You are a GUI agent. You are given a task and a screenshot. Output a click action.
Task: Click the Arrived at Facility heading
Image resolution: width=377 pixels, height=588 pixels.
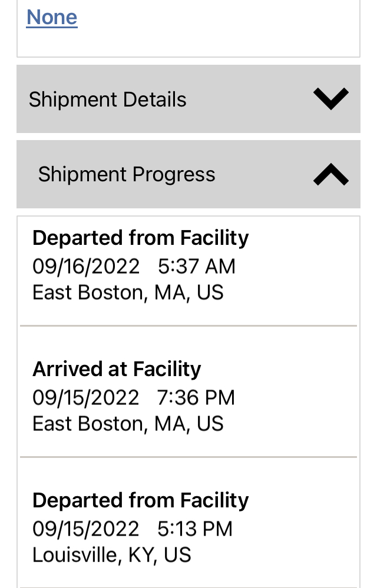click(117, 369)
